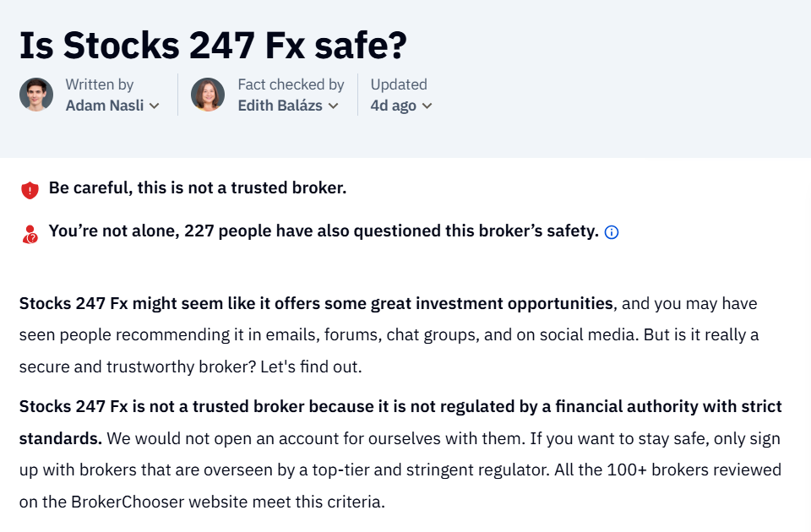Click the 'Is Stocks 247 Fx safe?' heading

click(x=213, y=46)
